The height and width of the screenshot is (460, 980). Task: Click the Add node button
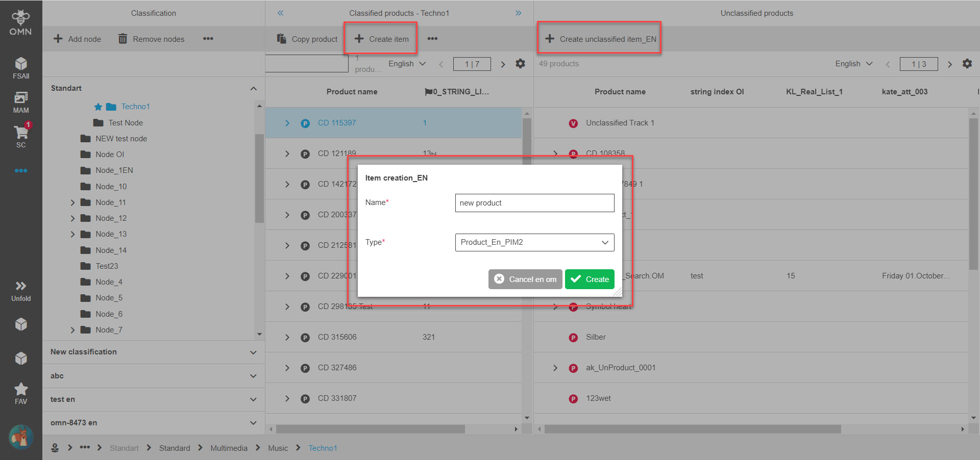pyautogui.click(x=77, y=39)
